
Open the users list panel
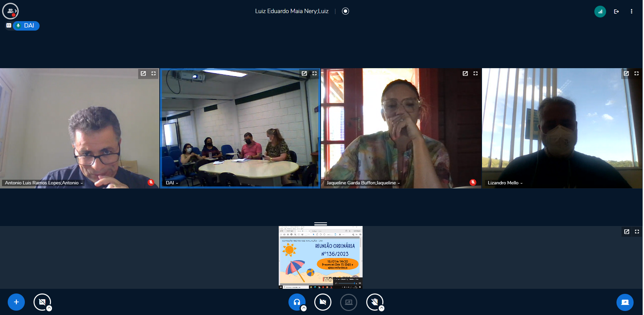[10, 11]
